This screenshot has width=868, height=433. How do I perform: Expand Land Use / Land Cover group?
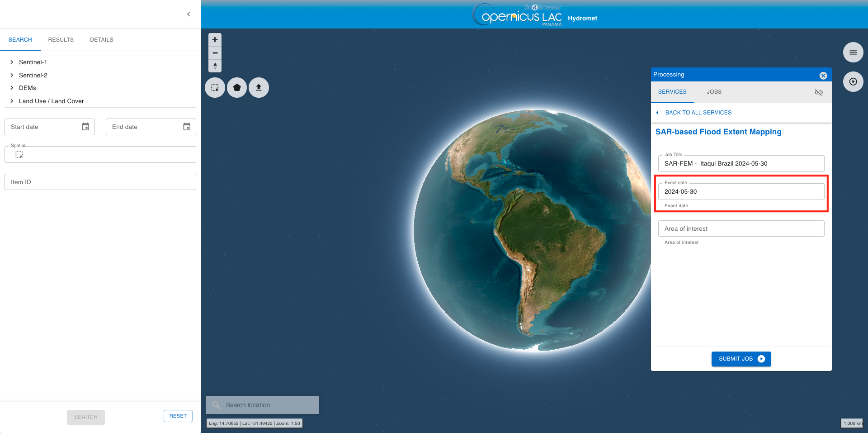point(12,101)
